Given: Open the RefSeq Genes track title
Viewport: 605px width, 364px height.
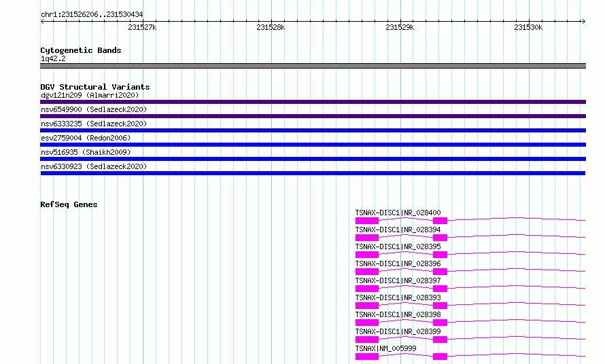Looking at the screenshot, I should pyautogui.click(x=69, y=204).
